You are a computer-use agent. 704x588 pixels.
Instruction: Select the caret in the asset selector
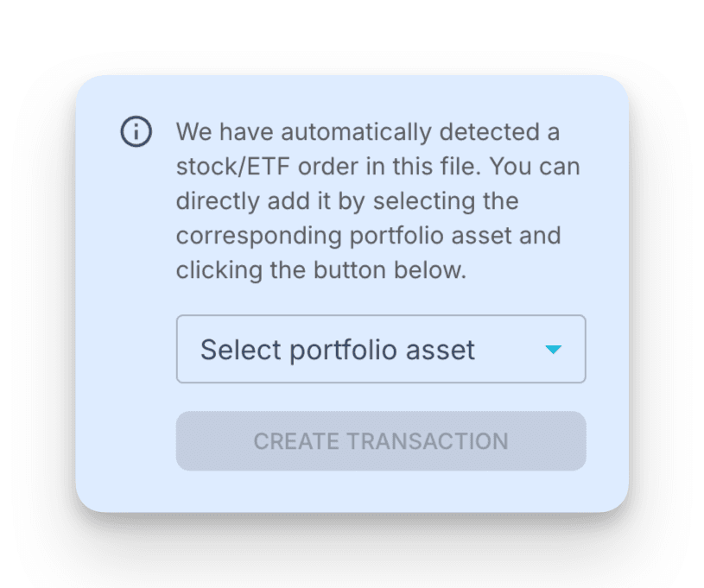click(554, 350)
